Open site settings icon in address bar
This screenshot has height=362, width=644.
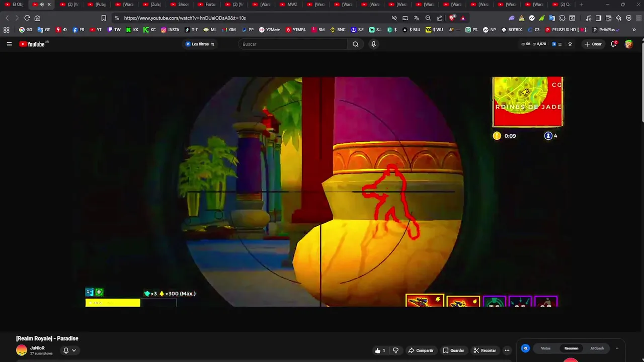coord(117,18)
